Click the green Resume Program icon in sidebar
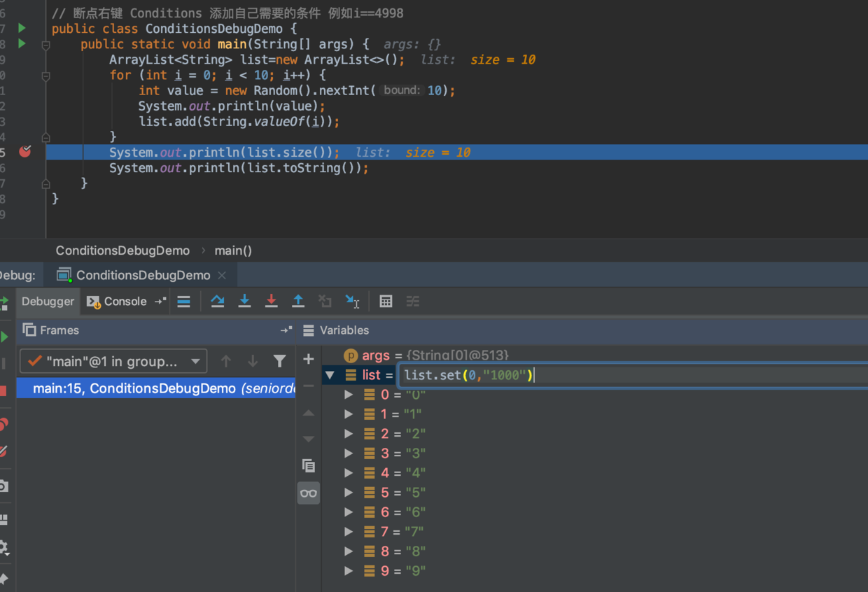Image resolution: width=868 pixels, height=592 pixels. pos(4,337)
